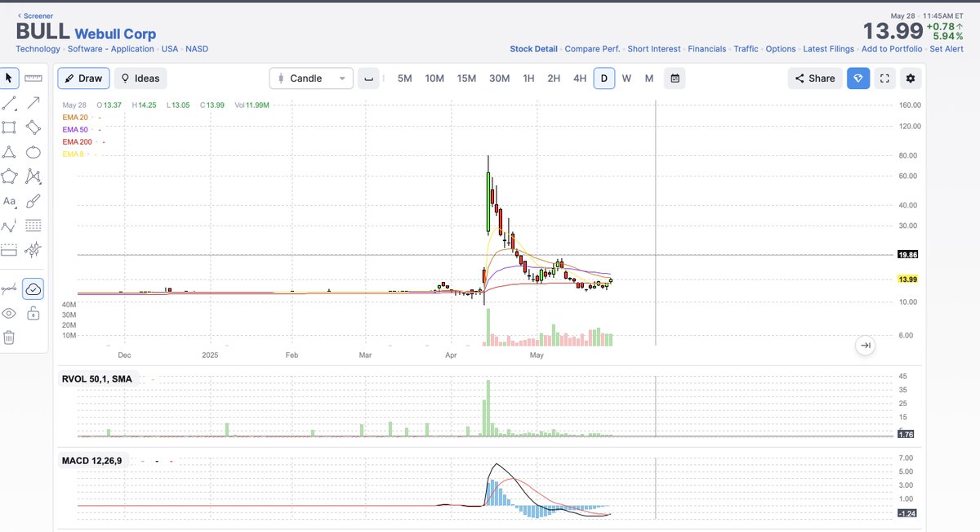
Task: Click the yellow 13.99 price label
Action: pyautogui.click(x=906, y=279)
